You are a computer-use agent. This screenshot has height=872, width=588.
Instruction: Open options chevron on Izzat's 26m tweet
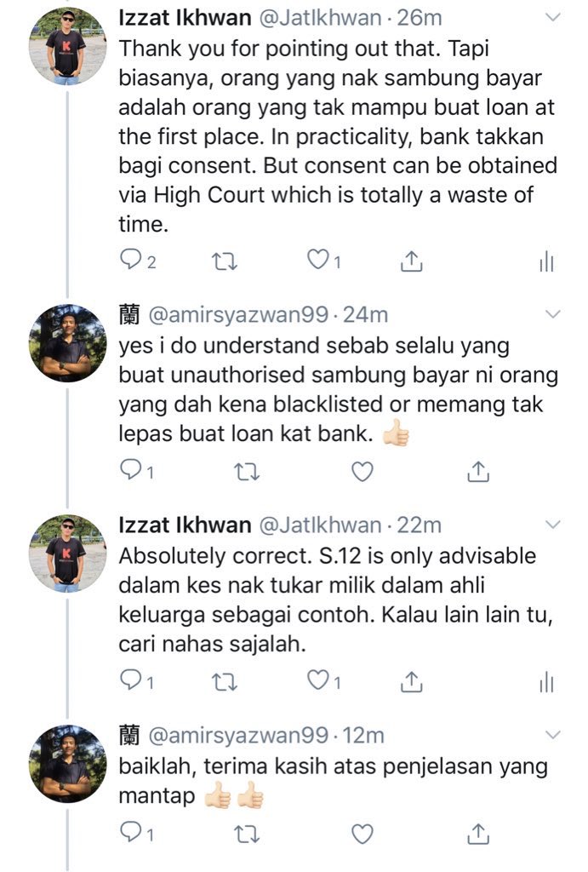[x=552, y=18]
